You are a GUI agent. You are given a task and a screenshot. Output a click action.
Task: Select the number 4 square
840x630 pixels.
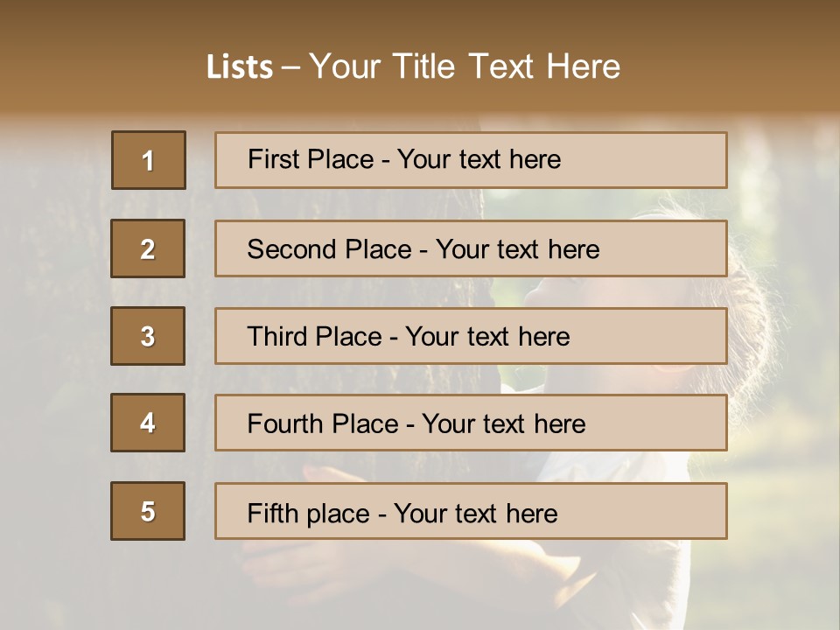(x=148, y=423)
